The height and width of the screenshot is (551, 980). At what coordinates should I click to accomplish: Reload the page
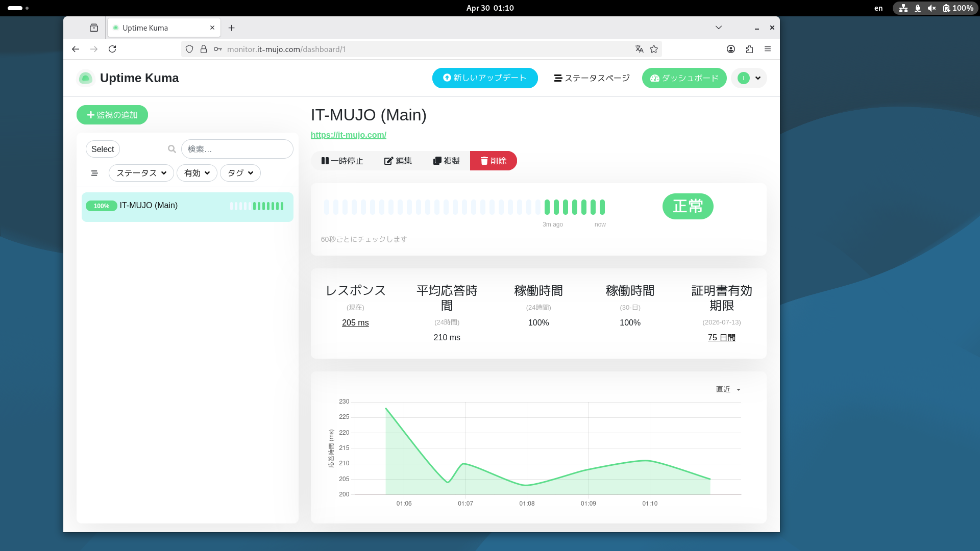click(112, 49)
